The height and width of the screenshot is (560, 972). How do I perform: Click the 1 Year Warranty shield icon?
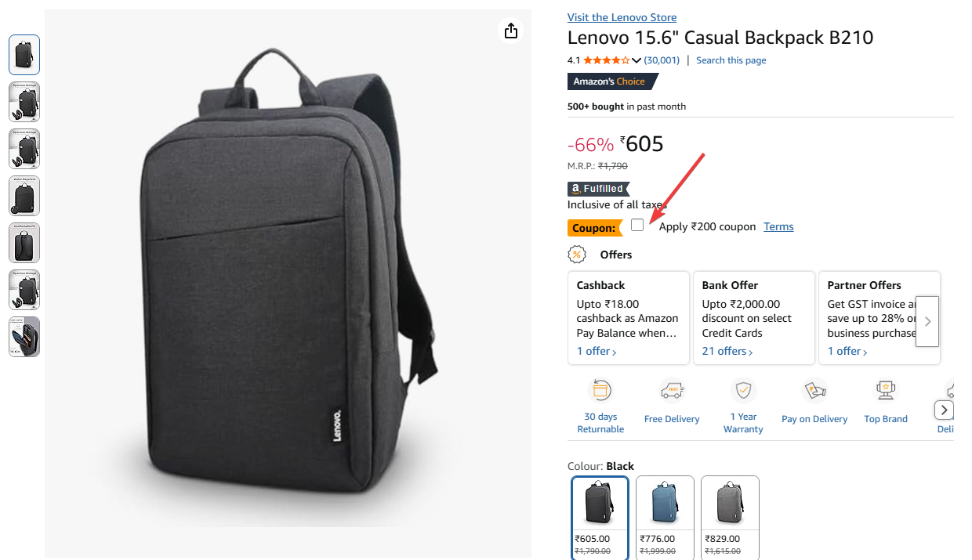pyautogui.click(x=743, y=389)
